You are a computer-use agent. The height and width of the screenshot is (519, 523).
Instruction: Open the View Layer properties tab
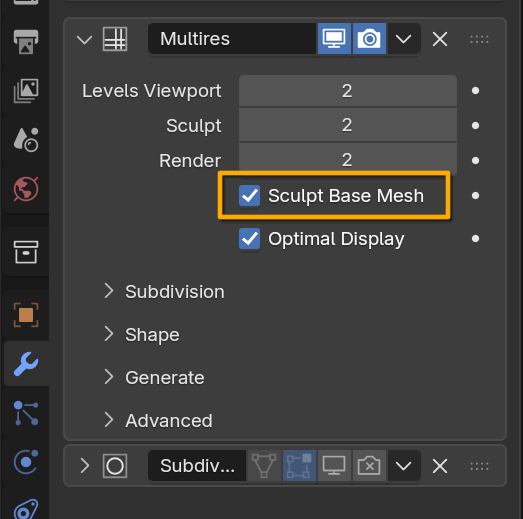[x=26, y=91]
